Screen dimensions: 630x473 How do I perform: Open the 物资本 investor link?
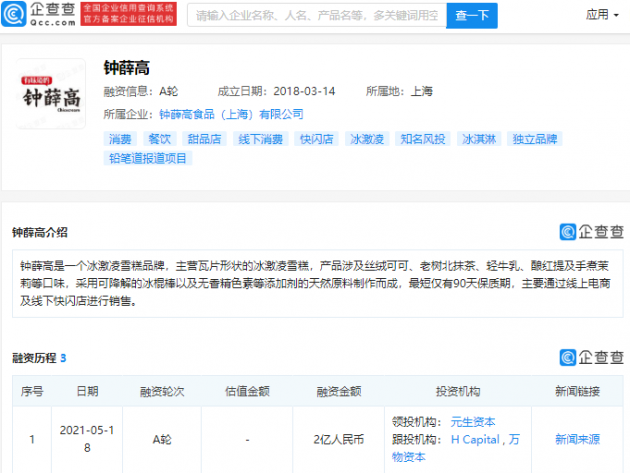409,457
